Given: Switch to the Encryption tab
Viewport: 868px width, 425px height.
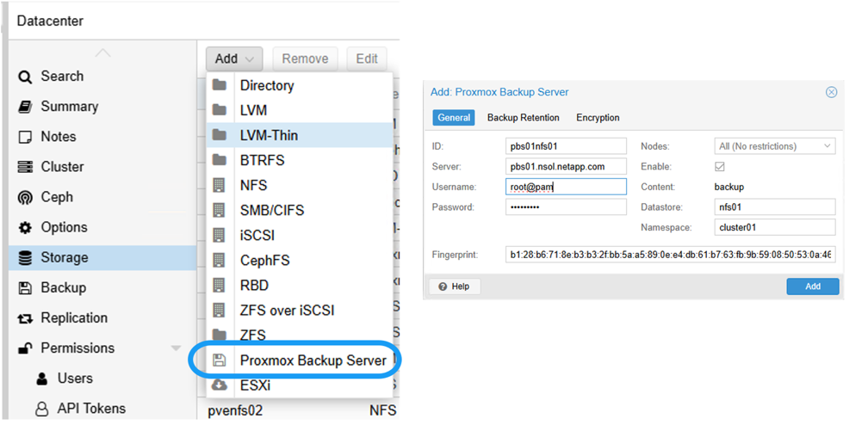Looking at the screenshot, I should coord(598,118).
